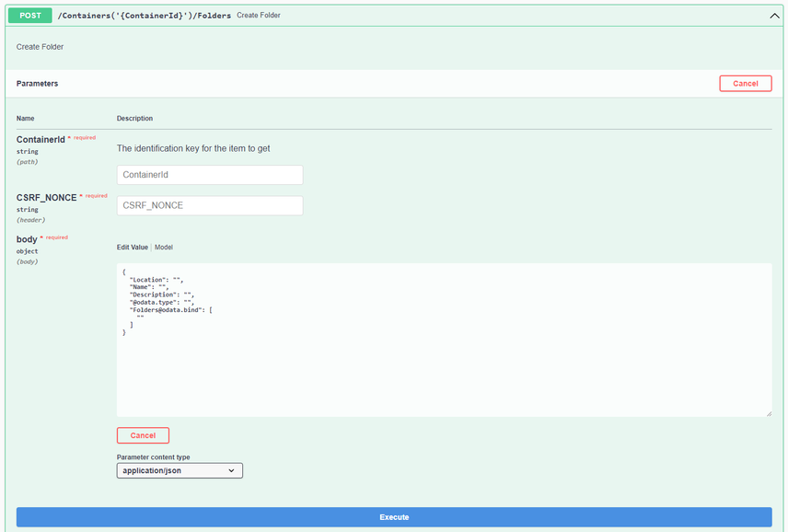Click the 'Parameters' section heading
788x532 pixels.
[x=37, y=84]
